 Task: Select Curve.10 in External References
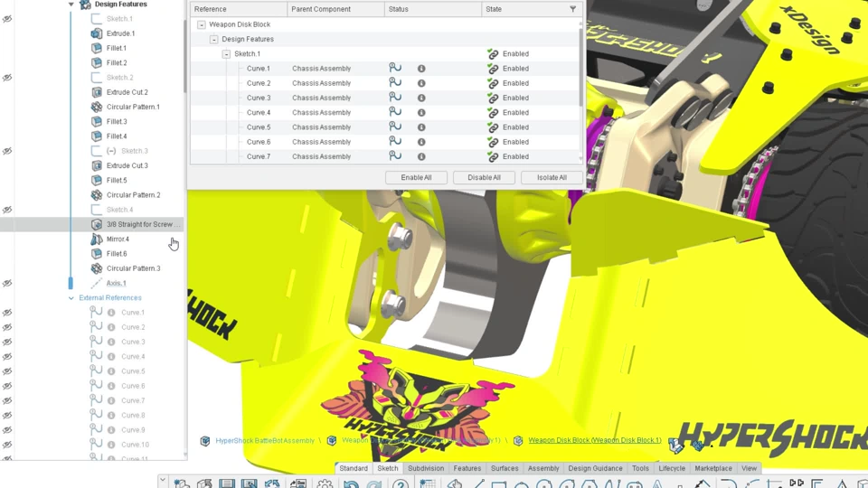click(x=135, y=445)
